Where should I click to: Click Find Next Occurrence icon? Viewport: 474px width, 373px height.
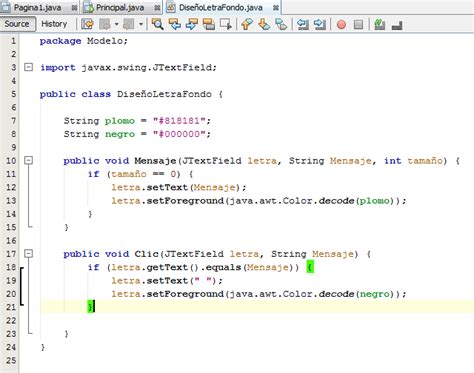[192, 24]
